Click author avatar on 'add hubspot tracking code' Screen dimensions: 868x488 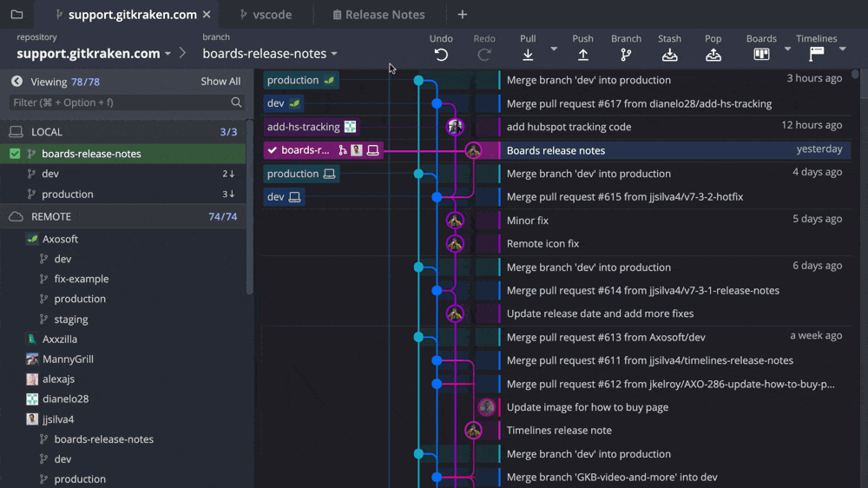coord(455,127)
